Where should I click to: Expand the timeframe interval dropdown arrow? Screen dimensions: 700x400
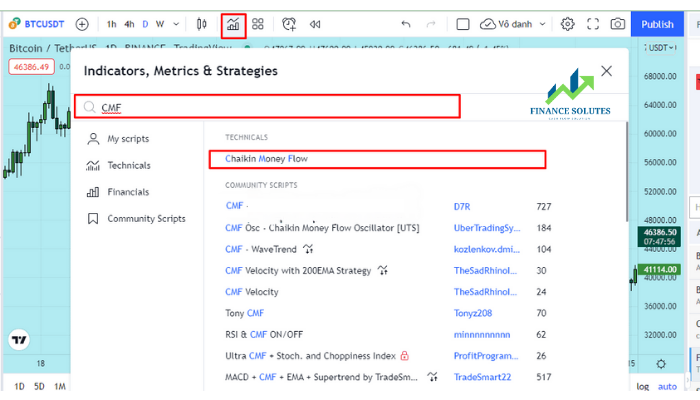[x=176, y=24]
